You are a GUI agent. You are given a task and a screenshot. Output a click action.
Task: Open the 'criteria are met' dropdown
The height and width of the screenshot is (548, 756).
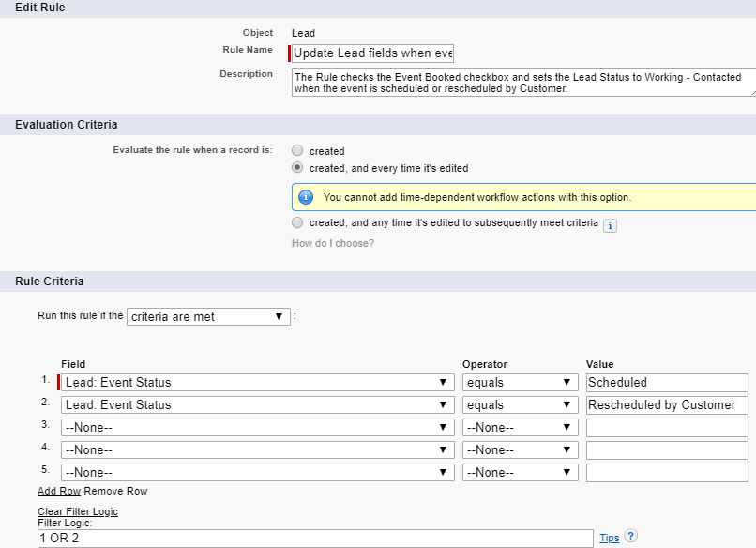[208, 317]
